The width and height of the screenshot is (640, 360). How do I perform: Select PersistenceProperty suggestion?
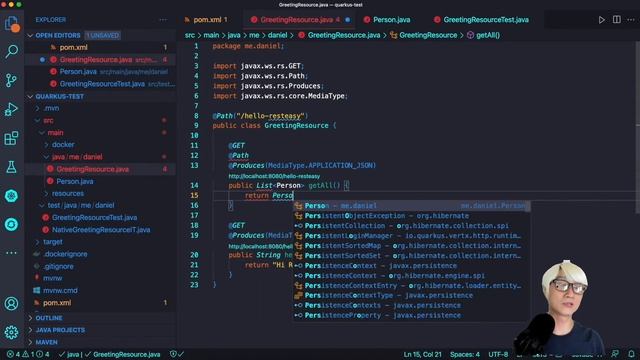pos(411,316)
